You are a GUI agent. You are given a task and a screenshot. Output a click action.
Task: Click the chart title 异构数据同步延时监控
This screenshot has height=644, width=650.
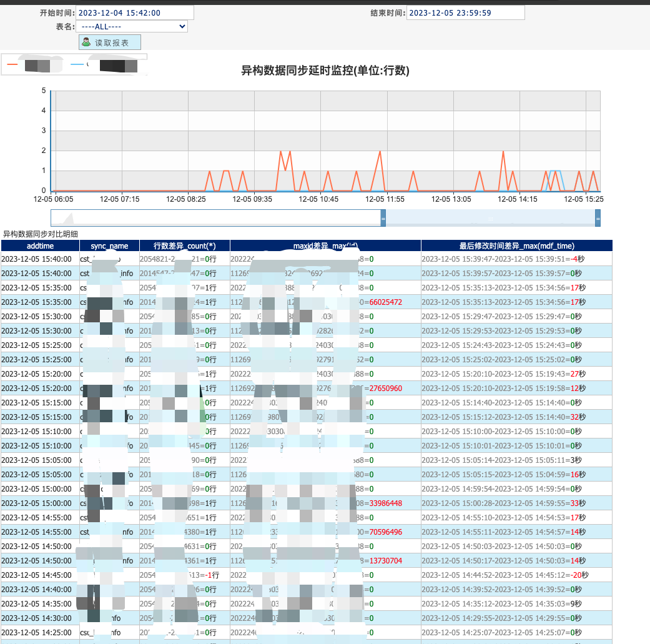[325, 71]
